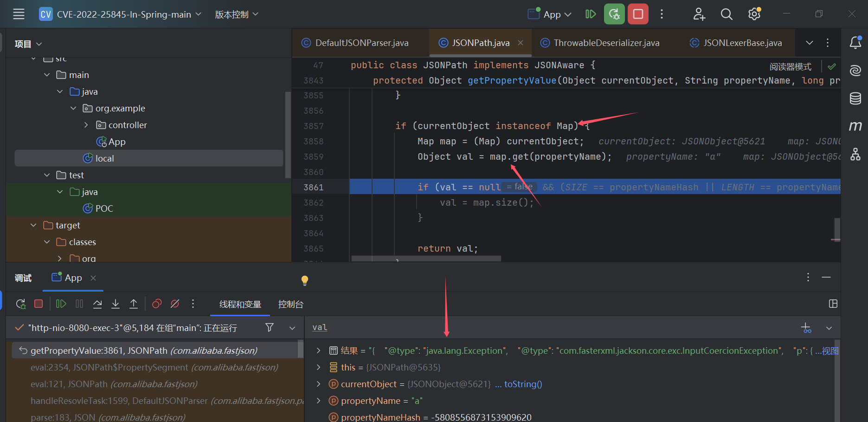Image resolution: width=868 pixels, height=422 pixels.
Task: Click the Pause Program icon in the debug toolbar
Action: click(x=79, y=304)
